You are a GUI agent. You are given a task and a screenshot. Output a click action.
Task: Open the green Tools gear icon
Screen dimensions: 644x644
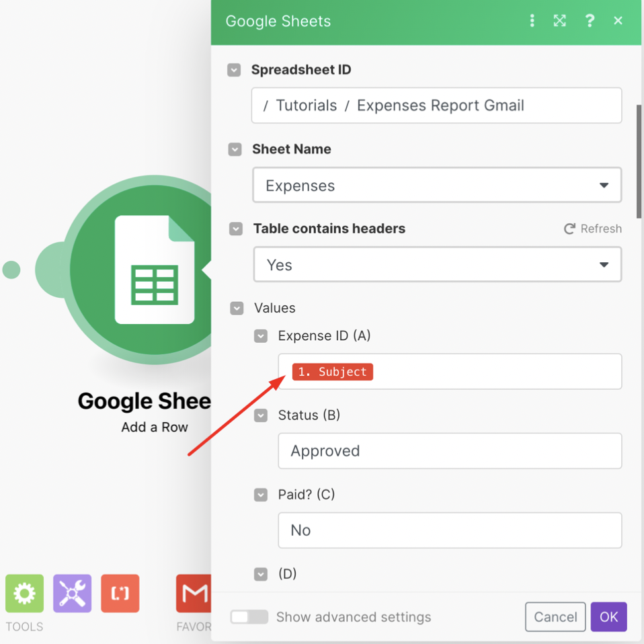[25, 593]
